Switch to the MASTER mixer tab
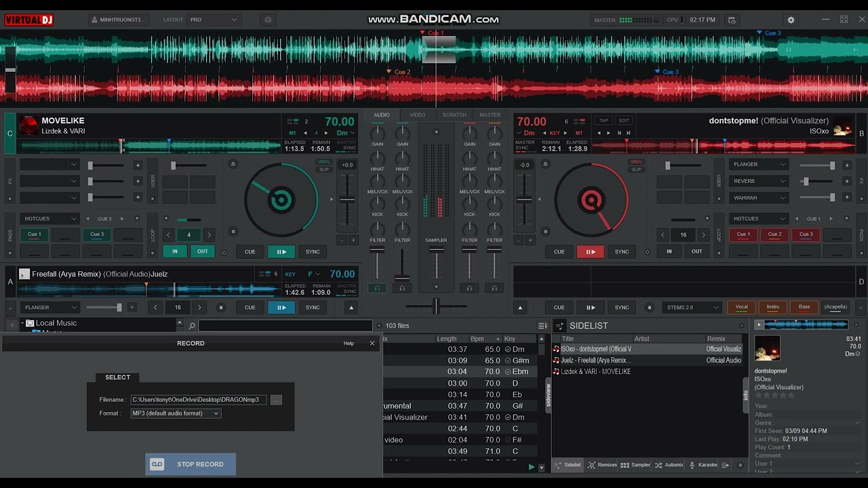 [x=490, y=115]
